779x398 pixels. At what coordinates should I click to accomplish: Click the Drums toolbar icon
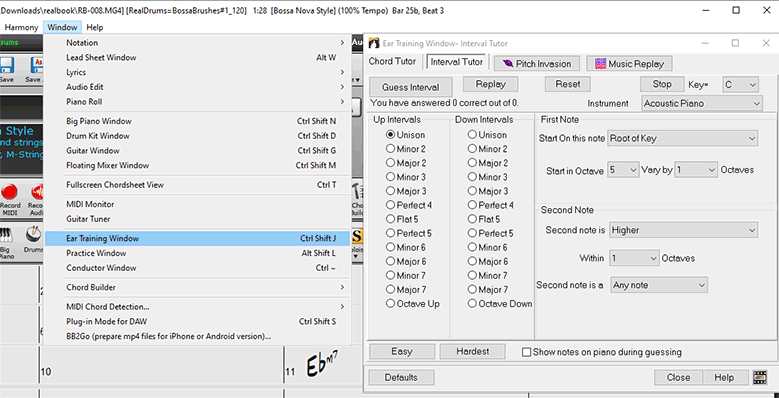point(34,239)
